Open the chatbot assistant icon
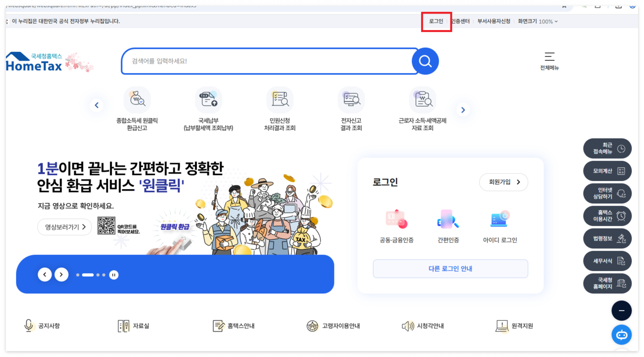This screenshot has height=357, width=644. pyautogui.click(x=621, y=334)
